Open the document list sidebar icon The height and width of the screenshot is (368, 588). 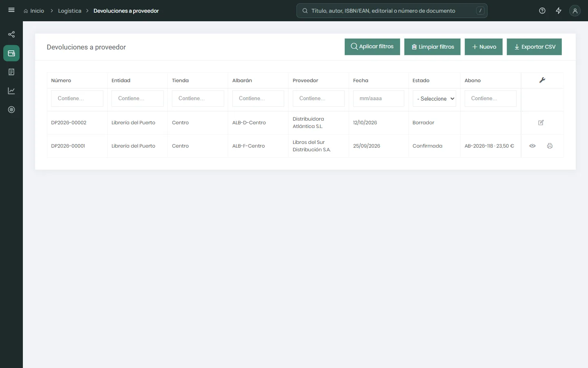coord(11,72)
